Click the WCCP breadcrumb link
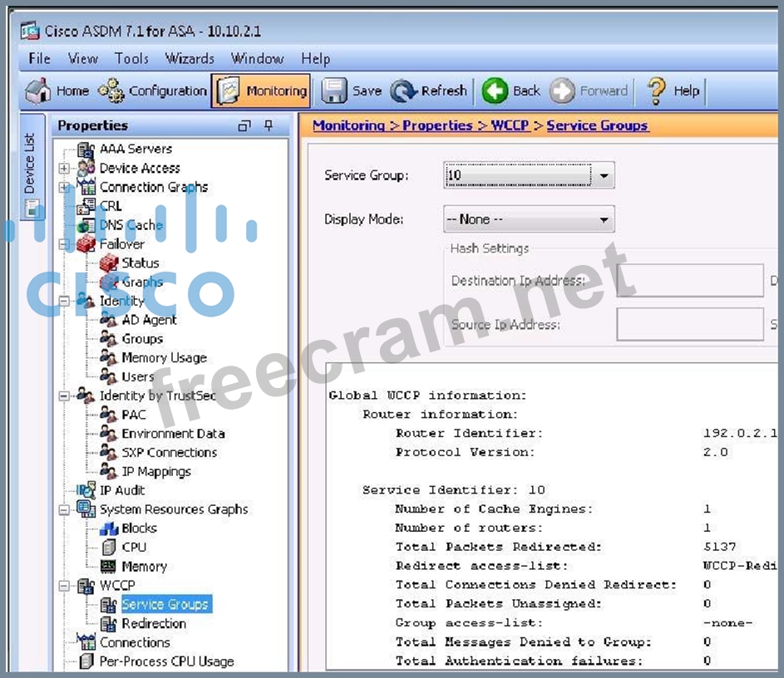The height and width of the screenshot is (678, 784). point(510,125)
